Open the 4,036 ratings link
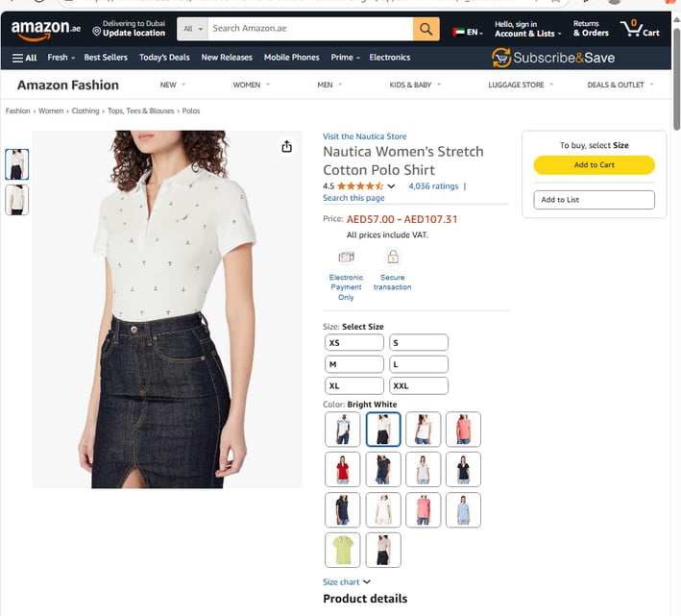Screen dimensions: 681x616 [433, 186]
